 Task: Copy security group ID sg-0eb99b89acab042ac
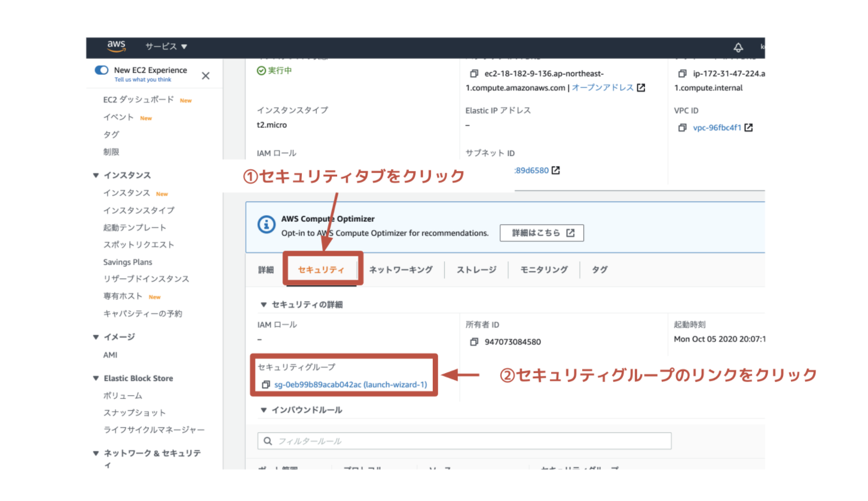[x=266, y=384]
